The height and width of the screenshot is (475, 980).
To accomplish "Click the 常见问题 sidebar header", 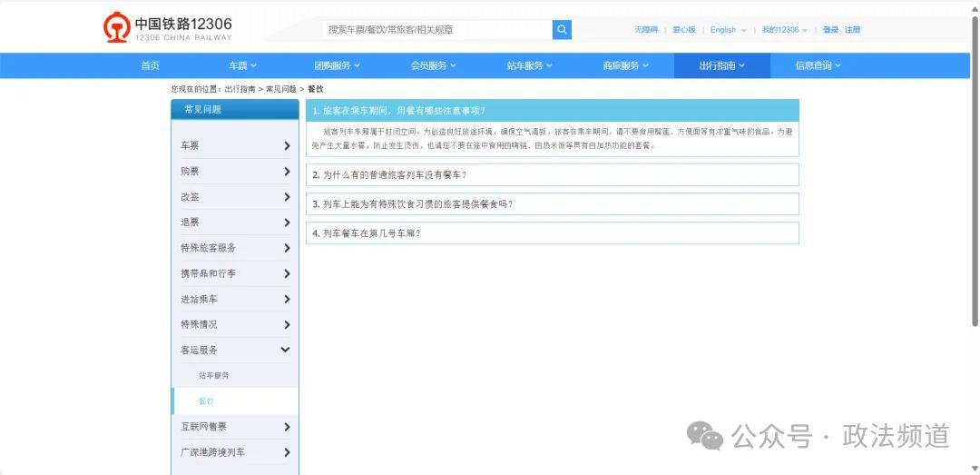I will point(235,110).
